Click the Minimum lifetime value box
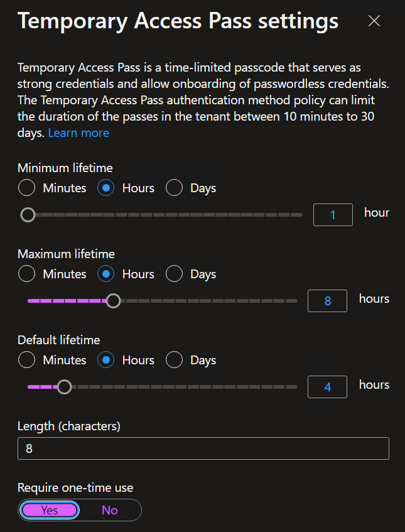 [x=332, y=215]
